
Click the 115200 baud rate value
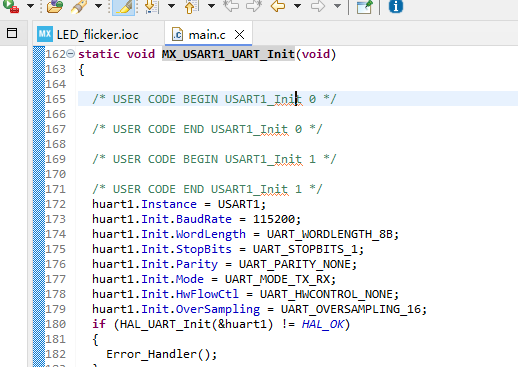pyautogui.click(x=274, y=219)
